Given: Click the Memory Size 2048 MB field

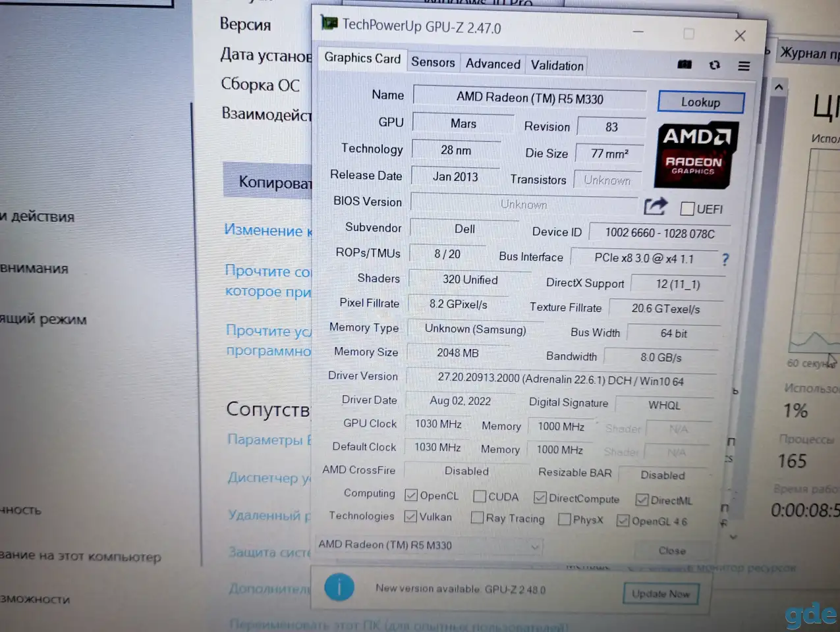Looking at the screenshot, I should click(457, 353).
